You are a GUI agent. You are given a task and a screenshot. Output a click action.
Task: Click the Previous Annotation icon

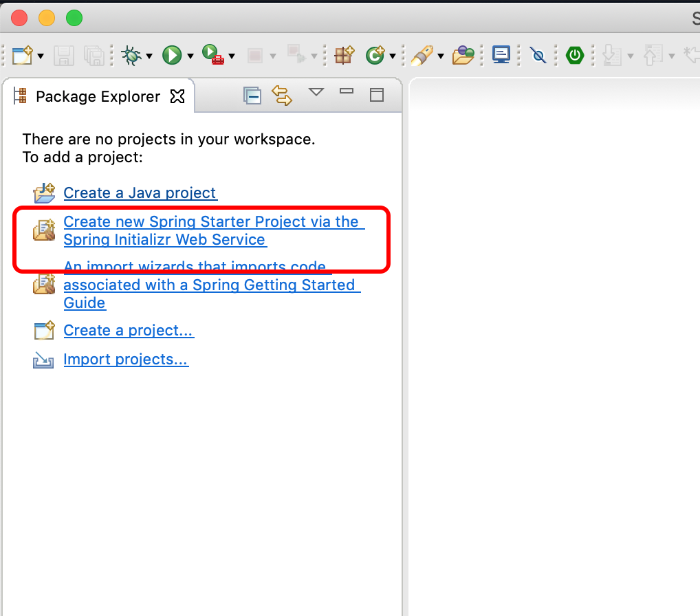(653, 56)
